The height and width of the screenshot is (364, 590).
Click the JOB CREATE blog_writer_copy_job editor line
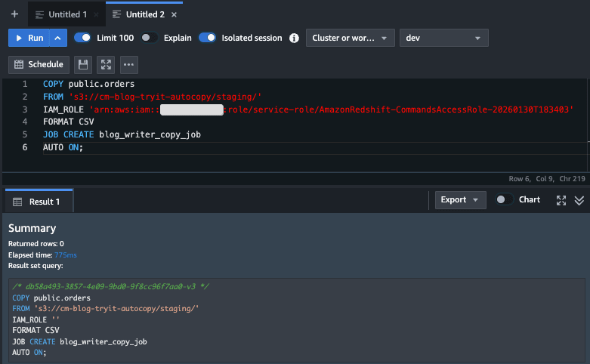(122, 134)
